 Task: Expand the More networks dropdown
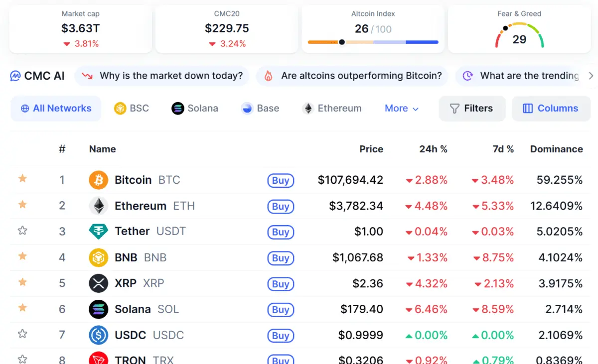click(402, 109)
